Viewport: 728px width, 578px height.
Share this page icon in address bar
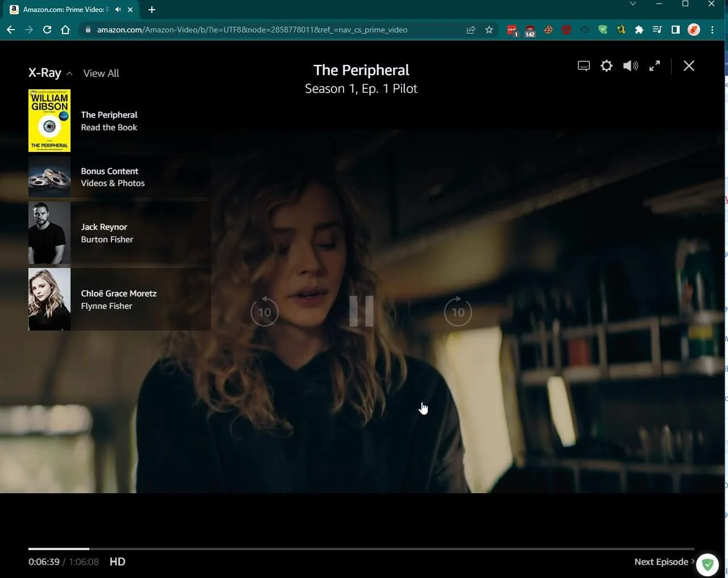coord(471,30)
